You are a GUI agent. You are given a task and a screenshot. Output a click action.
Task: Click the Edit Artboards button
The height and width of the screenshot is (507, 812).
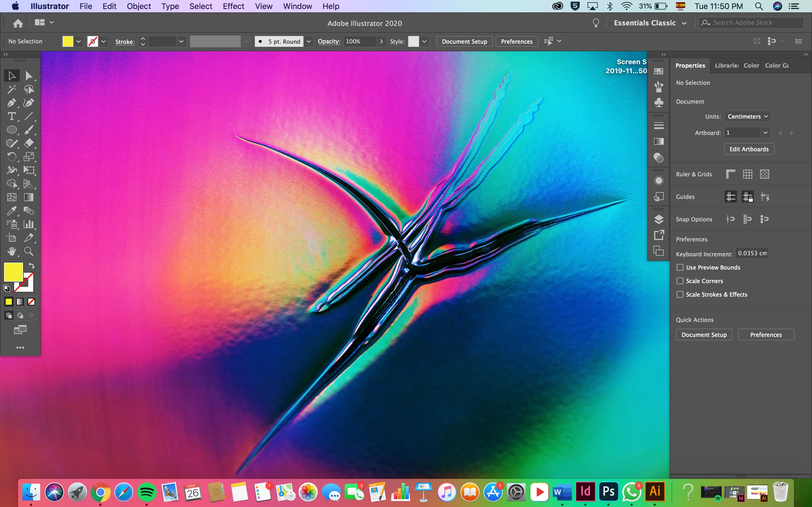point(749,149)
